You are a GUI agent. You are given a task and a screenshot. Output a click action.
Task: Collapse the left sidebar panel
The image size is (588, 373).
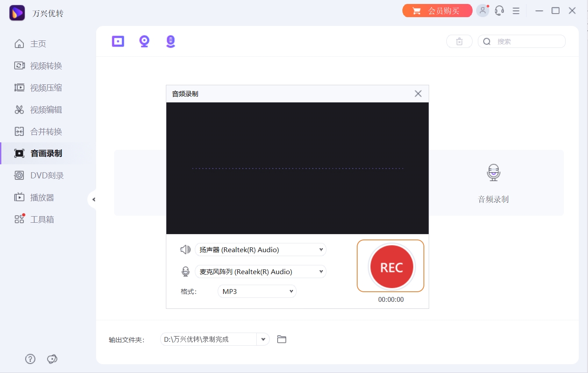(x=93, y=199)
